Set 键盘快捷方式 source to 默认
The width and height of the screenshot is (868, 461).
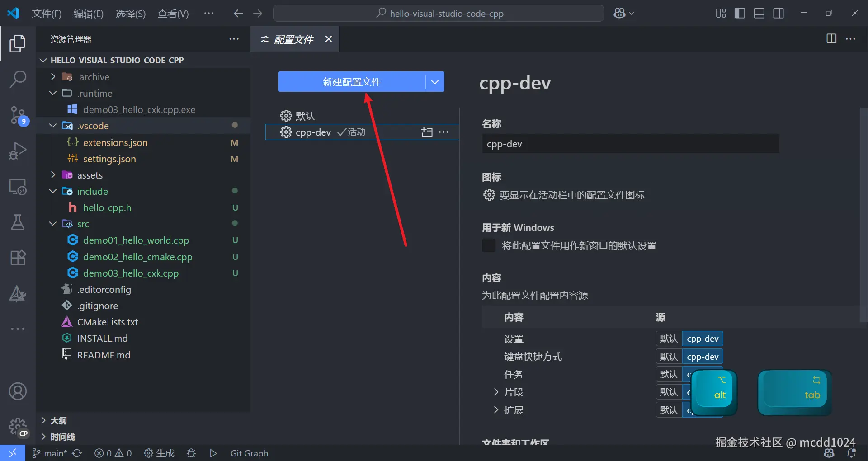pos(669,357)
